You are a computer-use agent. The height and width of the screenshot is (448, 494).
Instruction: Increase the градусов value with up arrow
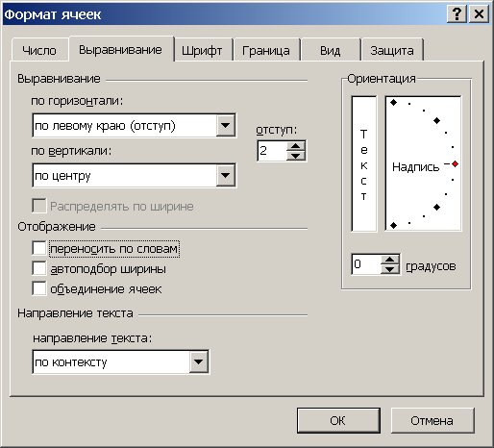(390, 260)
